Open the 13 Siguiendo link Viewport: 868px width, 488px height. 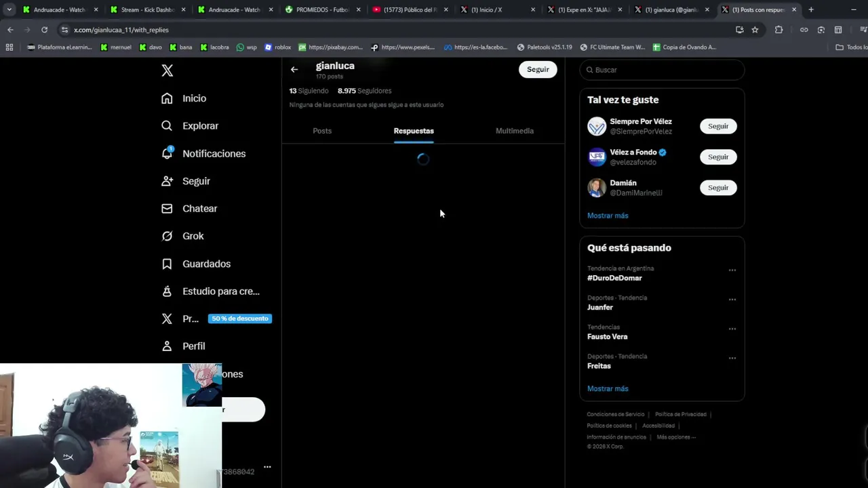309,91
